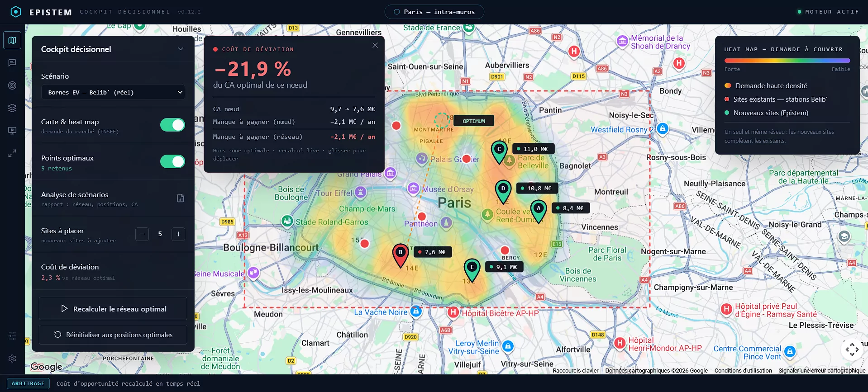The height and width of the screenshot is (392, 868).
Task: Open the Paris — intra-muros city selector
Action: coord(434,12)
